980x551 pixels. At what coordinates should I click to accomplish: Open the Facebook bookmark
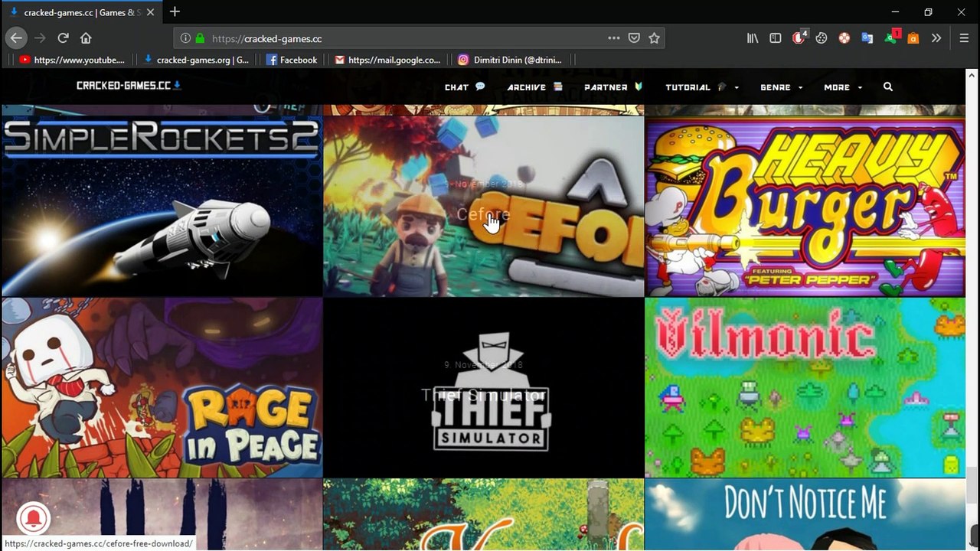click(292, 60)
